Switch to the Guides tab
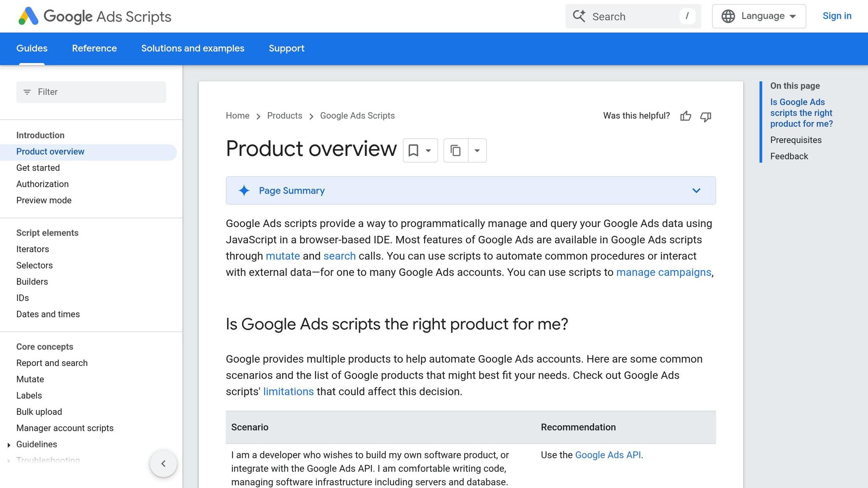This screenshot has height=488, width=868. click(32, 48)
